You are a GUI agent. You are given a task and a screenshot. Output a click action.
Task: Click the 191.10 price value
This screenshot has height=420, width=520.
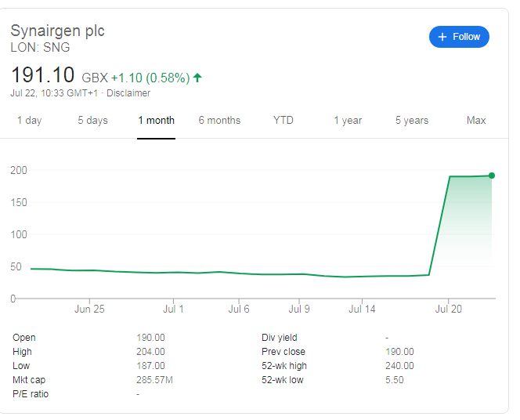coord(42,75)
